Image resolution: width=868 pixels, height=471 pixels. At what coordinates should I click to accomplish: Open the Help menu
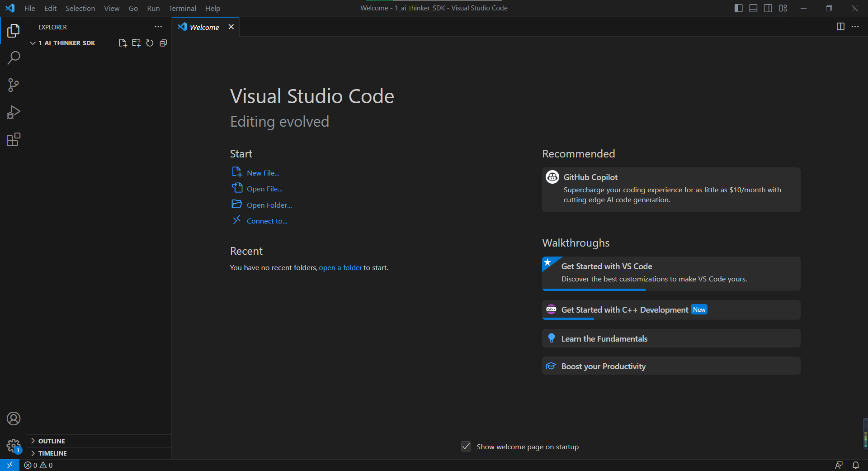tap(212, 8)
